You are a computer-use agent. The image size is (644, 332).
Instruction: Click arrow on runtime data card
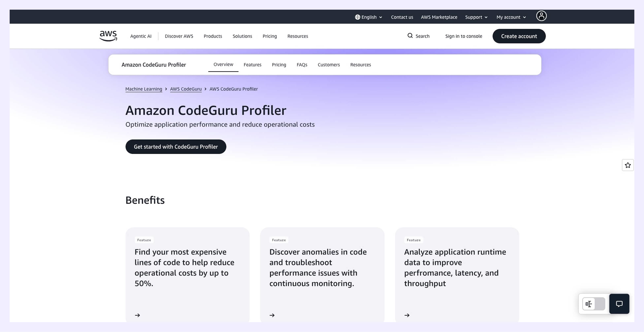407,315
